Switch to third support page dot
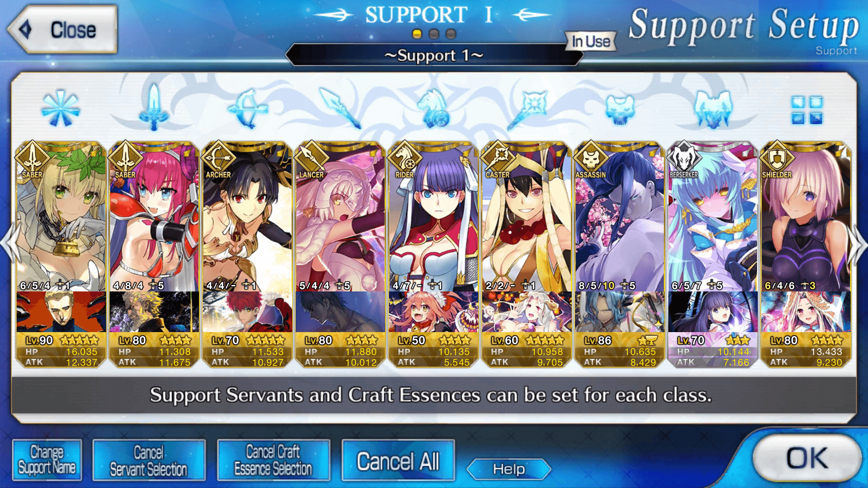868x488 pixels. pyautogui.click(x=451, y=34)
